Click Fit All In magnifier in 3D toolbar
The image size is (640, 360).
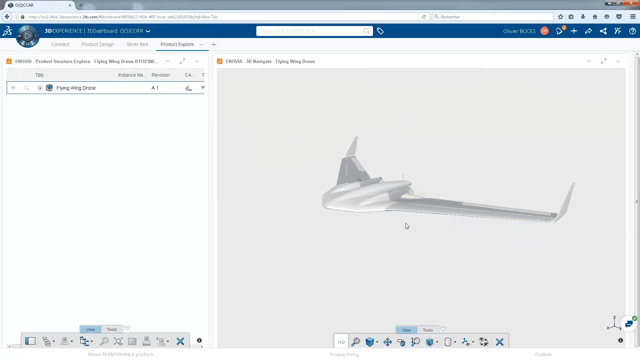pyautogui.click(x=356, y=342)
